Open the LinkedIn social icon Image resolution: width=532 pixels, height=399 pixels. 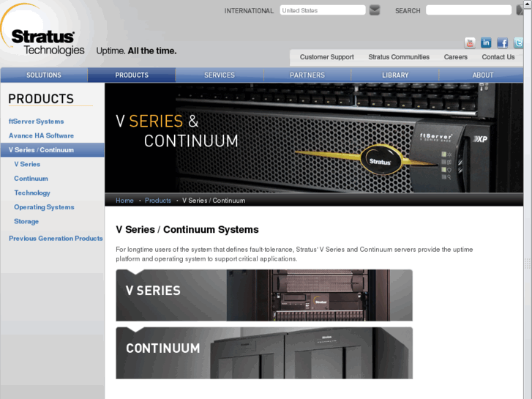pos(486,42)
